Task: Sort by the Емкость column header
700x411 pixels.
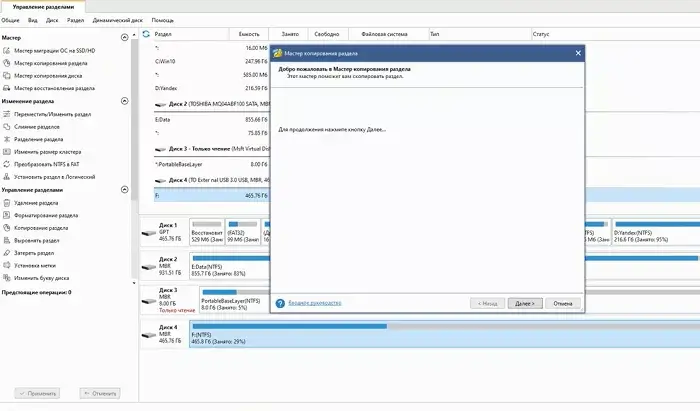Action: pyautogui.click(x=249, y=34)
